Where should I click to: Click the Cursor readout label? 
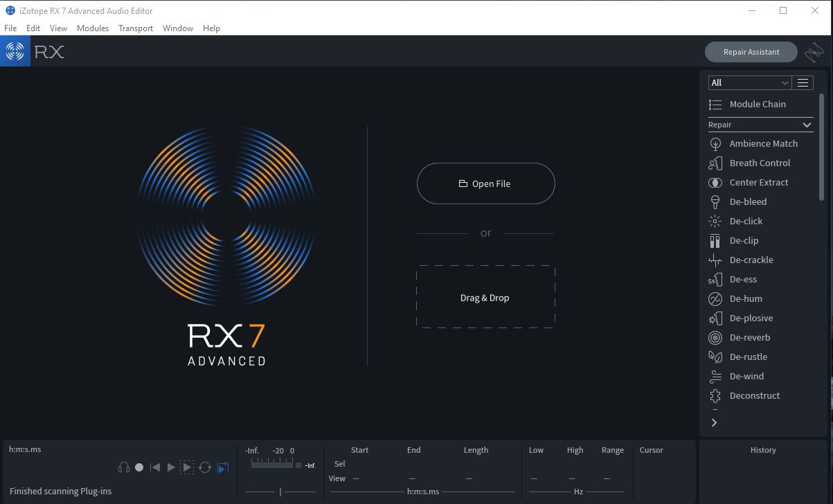(651, 450)
